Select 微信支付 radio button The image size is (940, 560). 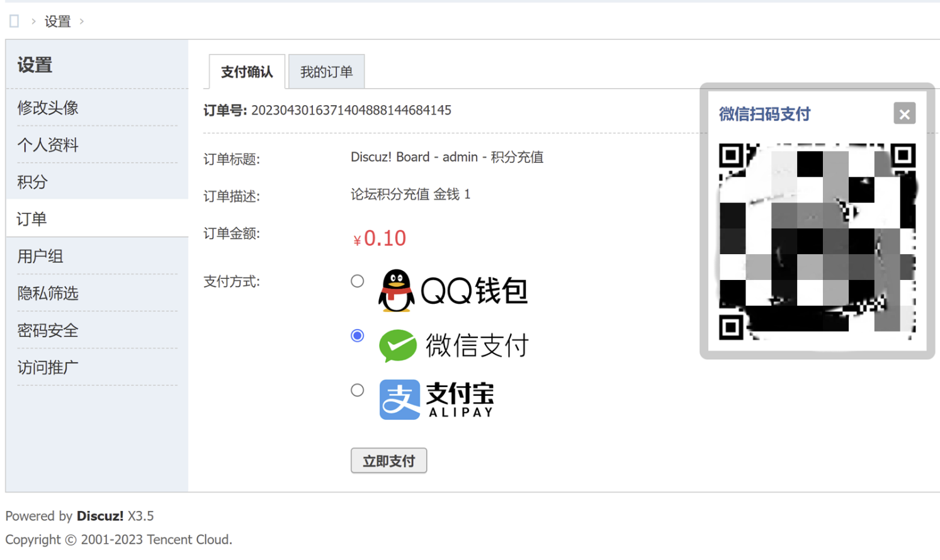coord(358,336)
